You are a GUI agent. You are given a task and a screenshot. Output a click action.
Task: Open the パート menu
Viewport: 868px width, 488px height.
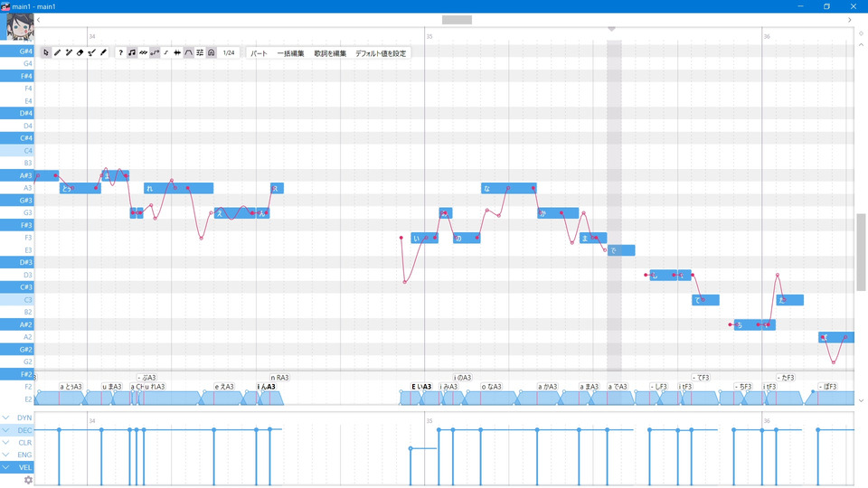coord(259,53)
